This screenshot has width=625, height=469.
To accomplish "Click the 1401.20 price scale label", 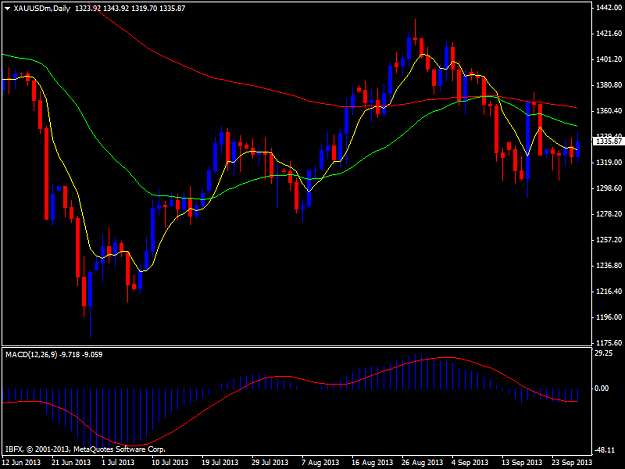I will 609,59.
